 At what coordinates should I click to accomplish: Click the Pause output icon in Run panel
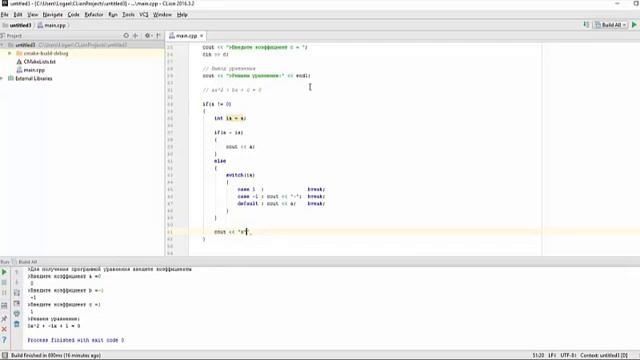click(x=4, y=293)
